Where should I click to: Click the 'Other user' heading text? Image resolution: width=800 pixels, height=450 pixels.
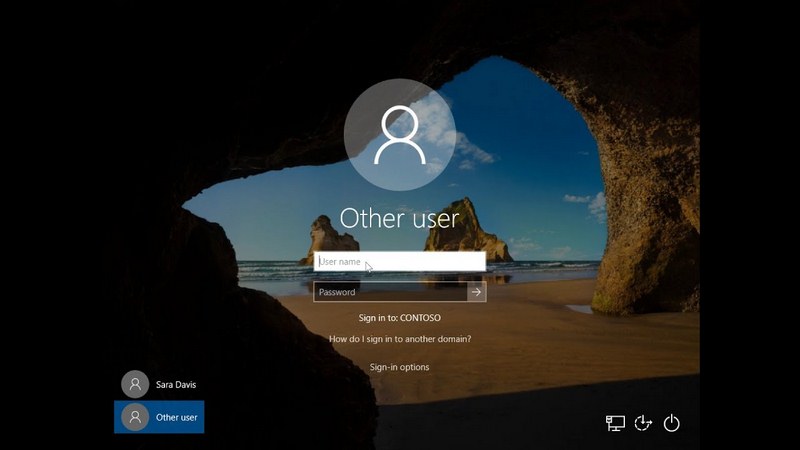399,217
